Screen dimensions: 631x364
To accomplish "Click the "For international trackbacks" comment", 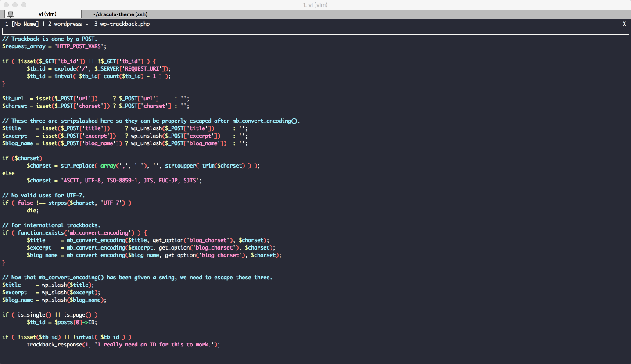I will coord(51,225).
